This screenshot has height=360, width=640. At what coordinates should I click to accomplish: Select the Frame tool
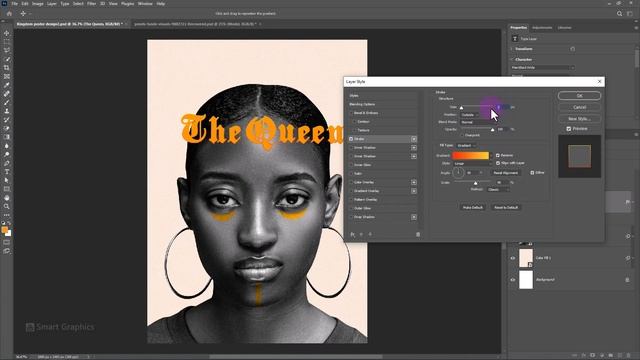[x=7, y=76]
